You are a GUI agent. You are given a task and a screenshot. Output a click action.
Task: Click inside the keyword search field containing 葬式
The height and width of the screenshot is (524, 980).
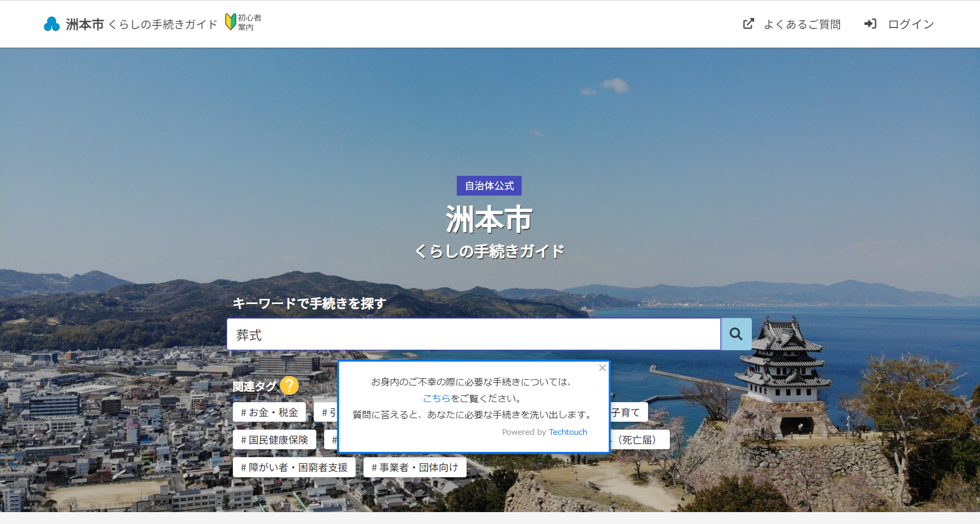467,334
